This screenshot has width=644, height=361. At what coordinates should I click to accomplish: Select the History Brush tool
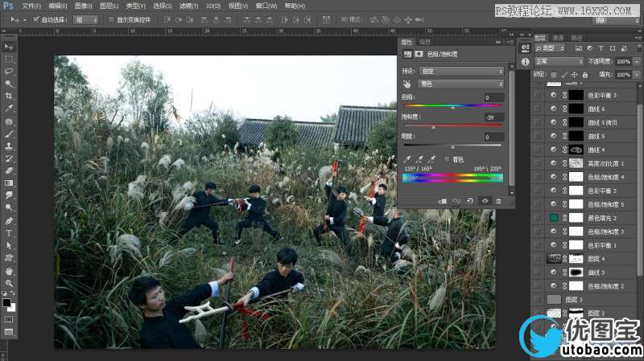[x=9, y=158]
